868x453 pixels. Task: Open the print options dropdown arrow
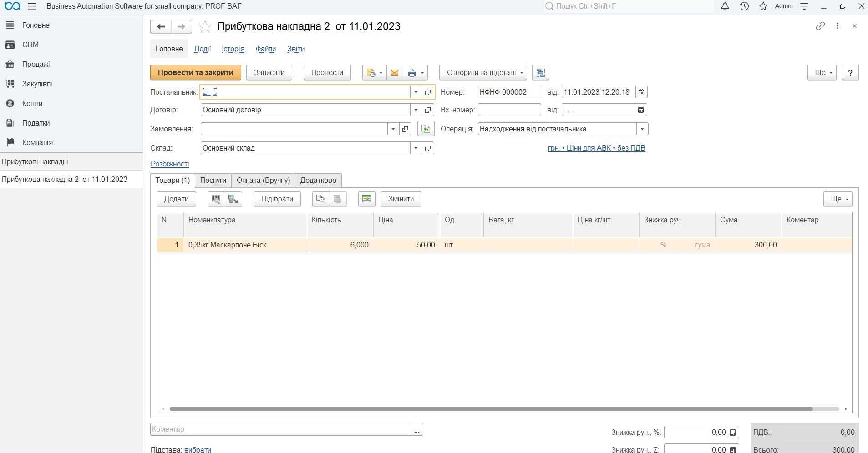[422, 73]
